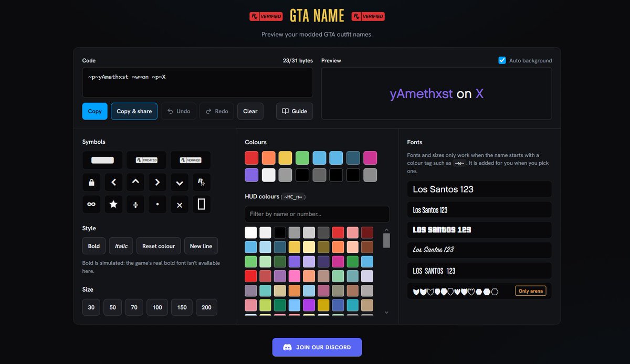Image resolution: width=630 pixels, height=364 pixels.
Task: Set size to 150
Action: pos(182,307)
